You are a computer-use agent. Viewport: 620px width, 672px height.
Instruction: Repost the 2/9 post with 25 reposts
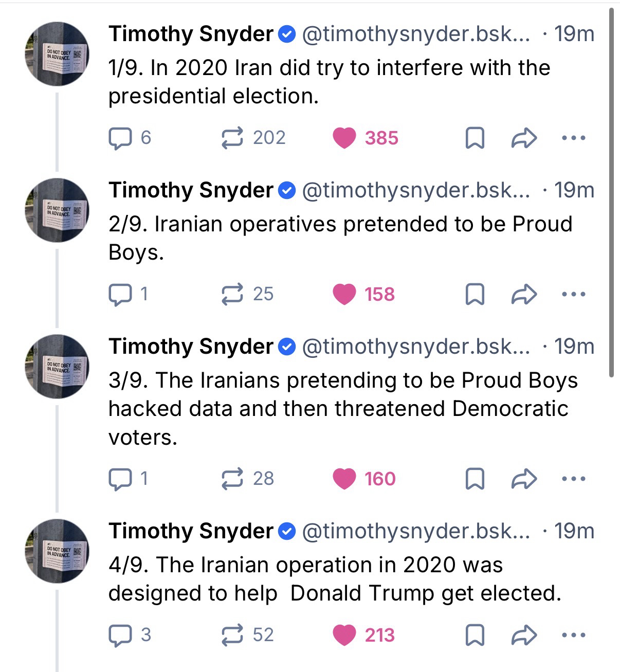coord(232,294)
